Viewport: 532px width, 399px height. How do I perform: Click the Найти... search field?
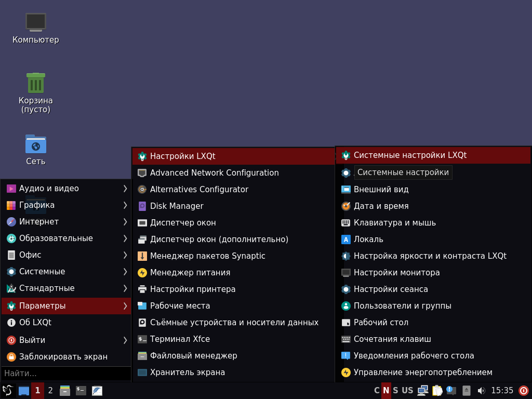(66, 374)
